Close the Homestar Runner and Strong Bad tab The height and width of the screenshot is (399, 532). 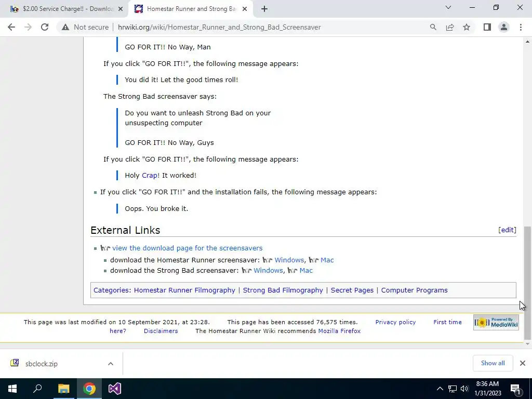245,9
